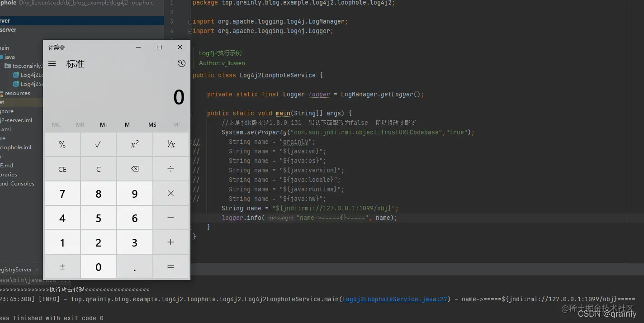Select the oophole.iml file in tree
Viewport: 644px width, 323px height.
click(x=15, y=147)
